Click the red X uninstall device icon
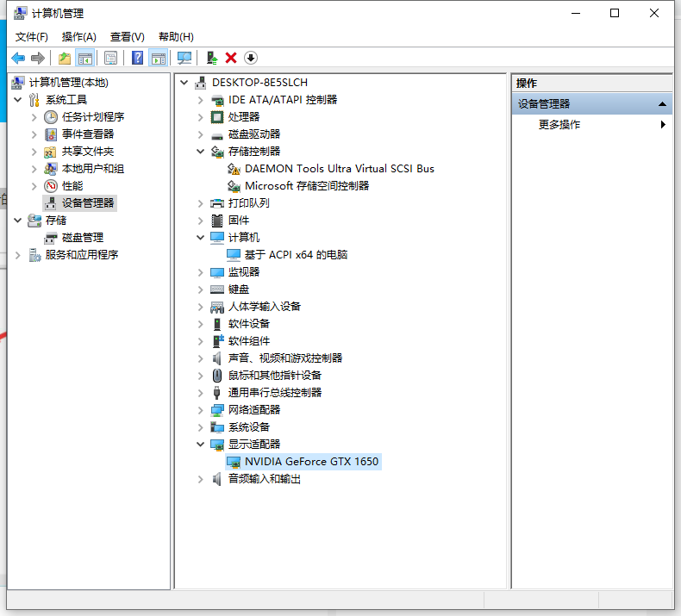681x616 pixels. (231, 58)
